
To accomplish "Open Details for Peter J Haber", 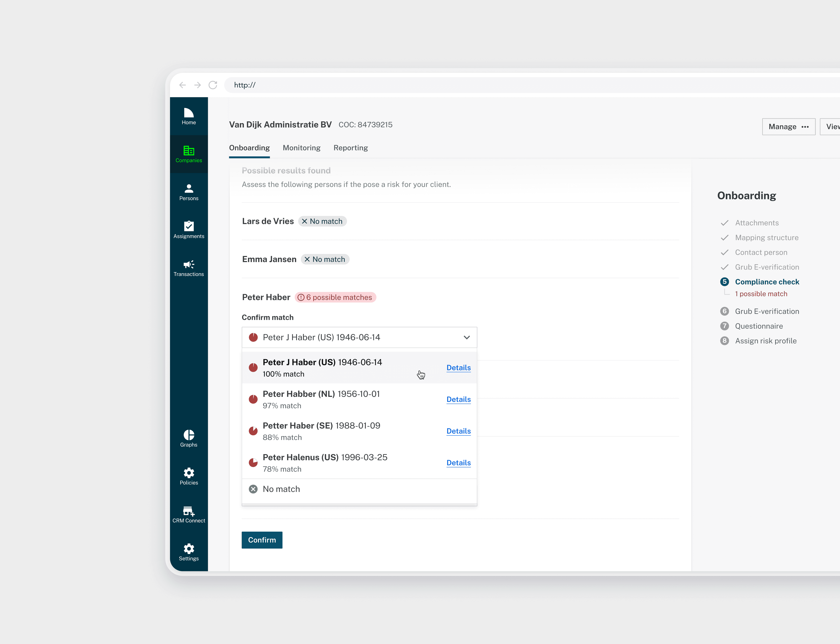I will (x=458, y=368).
